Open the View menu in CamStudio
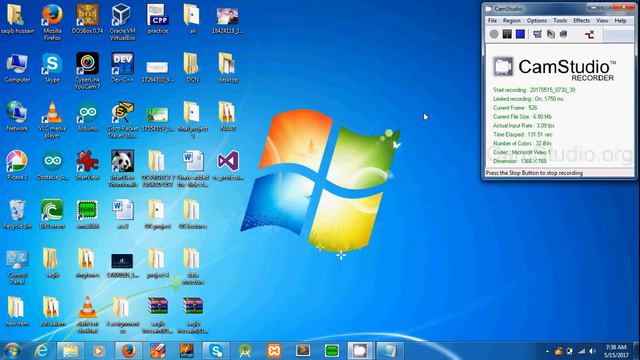 pyautogui.click(x=602, y=20)
